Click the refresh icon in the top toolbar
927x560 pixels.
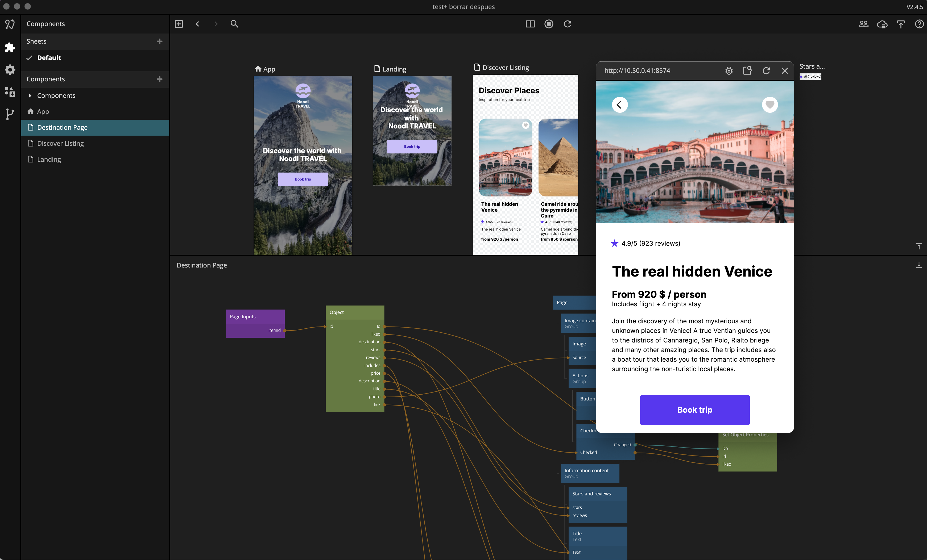point(567,24)
